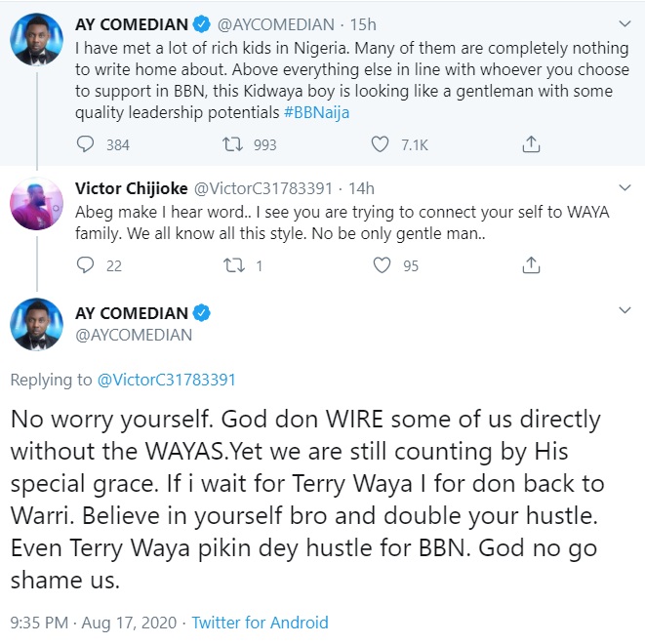Image resolution: width=645 pixels, height=644 pixels.
Task: Click the @AYCOMEDIAN handle under the reply author
Action: pos(134,335)
